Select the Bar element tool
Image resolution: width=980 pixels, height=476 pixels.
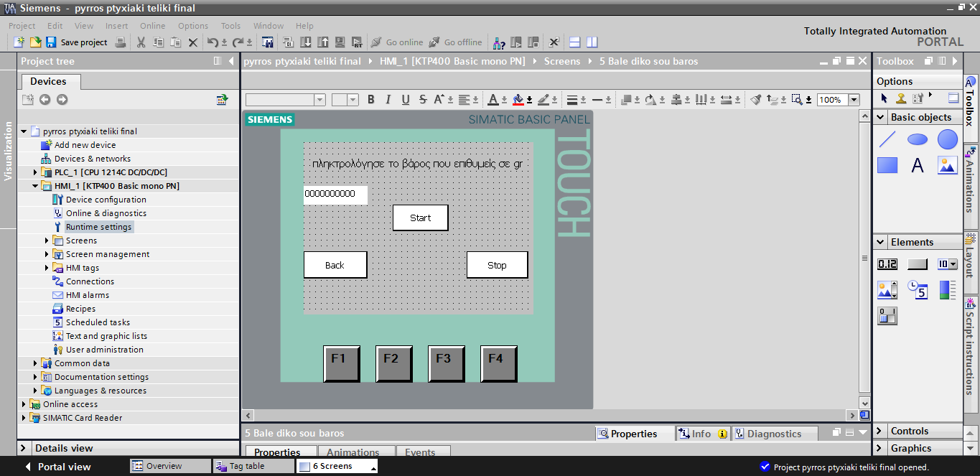pos(948,290)
